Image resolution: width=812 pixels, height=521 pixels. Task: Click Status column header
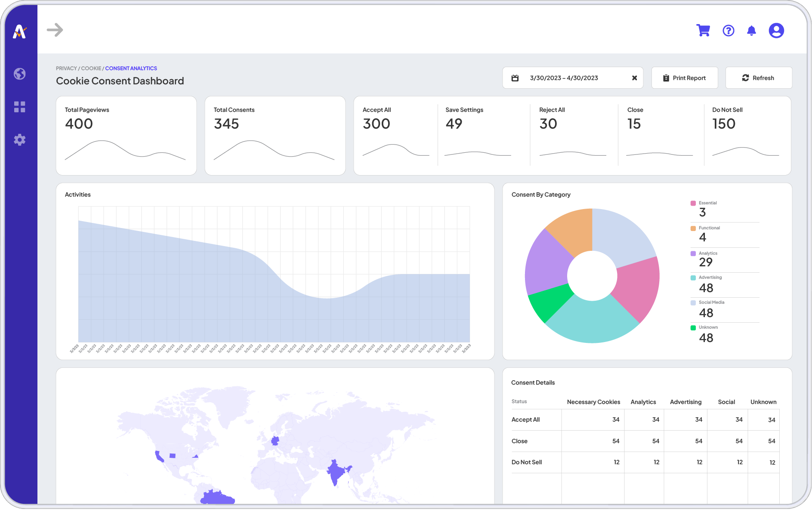click(519, 401)
